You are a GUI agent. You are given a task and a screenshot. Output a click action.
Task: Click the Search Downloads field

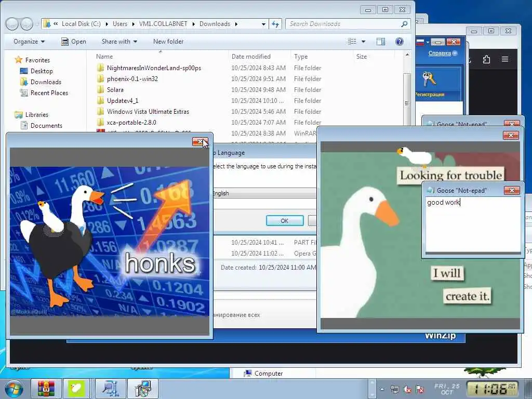[343, 24]
